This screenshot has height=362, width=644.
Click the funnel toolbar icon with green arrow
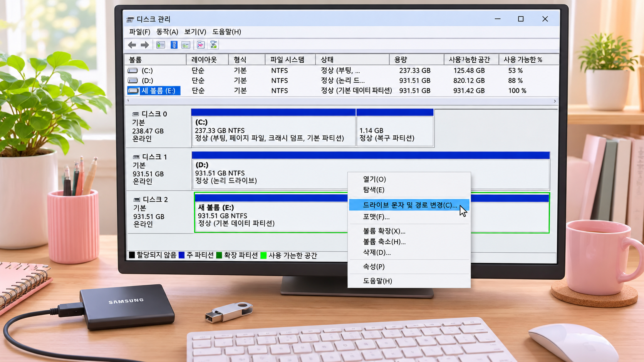click(x=214, y=45)
